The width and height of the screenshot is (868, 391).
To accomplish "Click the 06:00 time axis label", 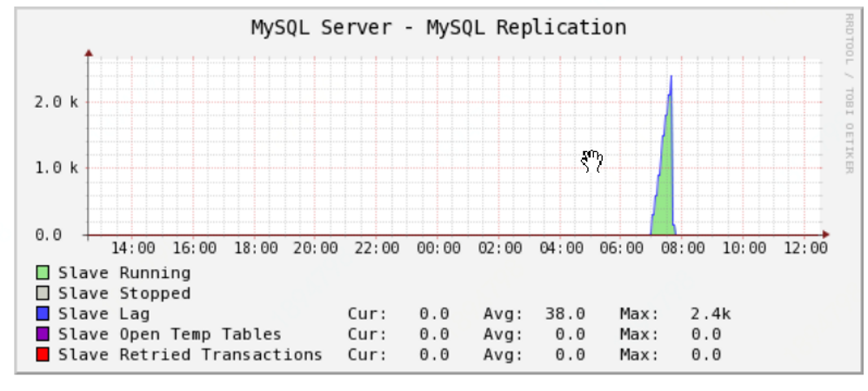I will pos(622,248).
